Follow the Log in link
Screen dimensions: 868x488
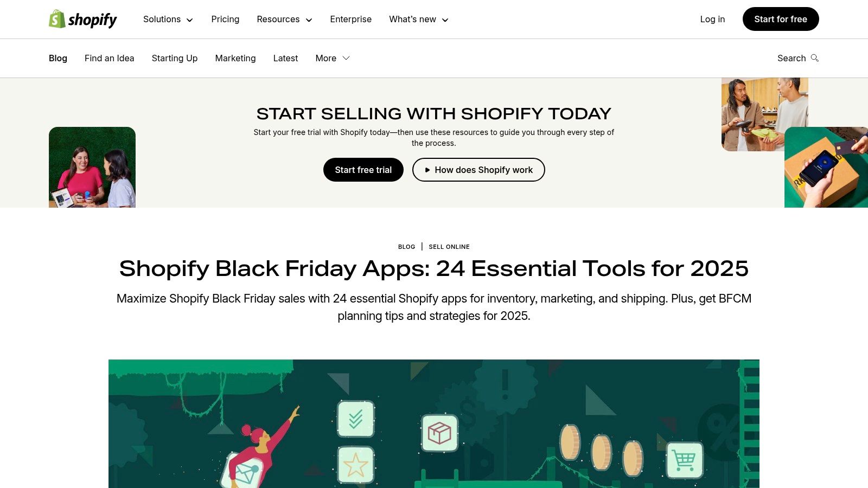pyautogui.click(x=712, y=20)
